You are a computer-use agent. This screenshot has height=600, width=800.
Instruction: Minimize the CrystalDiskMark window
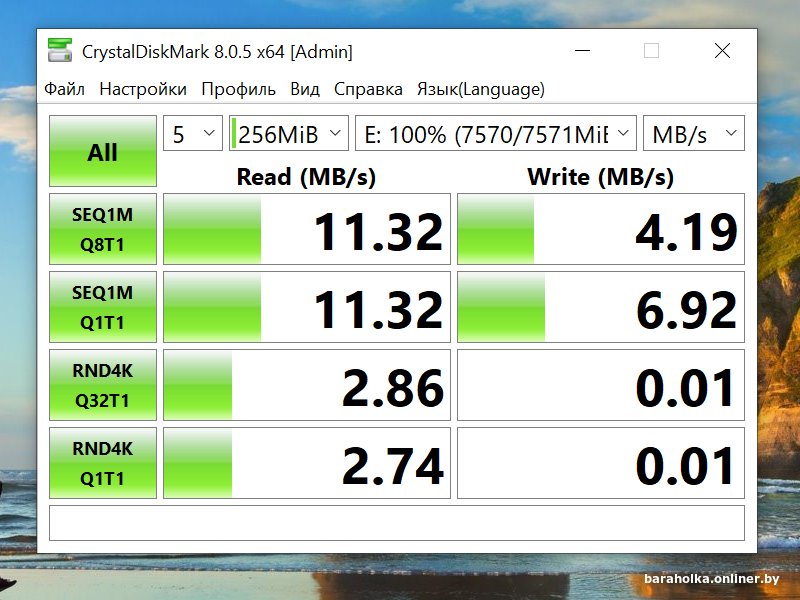(582, 51)
